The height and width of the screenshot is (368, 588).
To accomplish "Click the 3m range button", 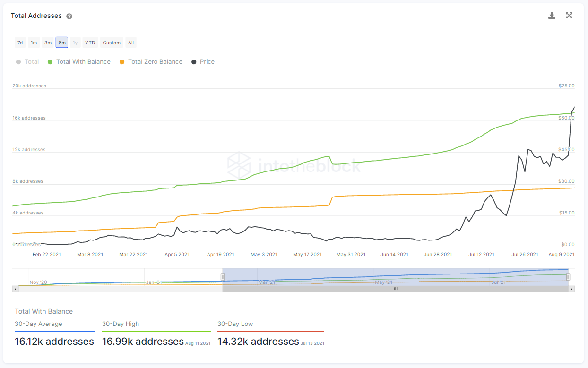I will coord(48,42).
